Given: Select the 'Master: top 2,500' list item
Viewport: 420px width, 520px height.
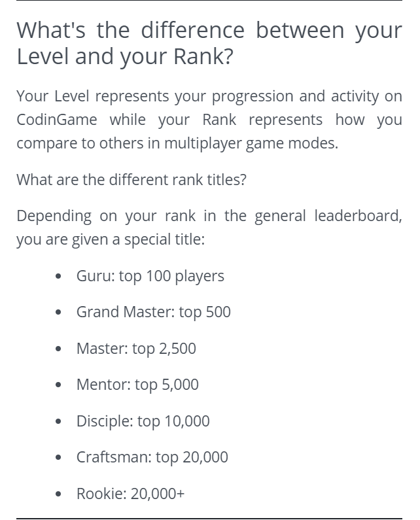Looking at the screenshot, I should tap(136, 349).
